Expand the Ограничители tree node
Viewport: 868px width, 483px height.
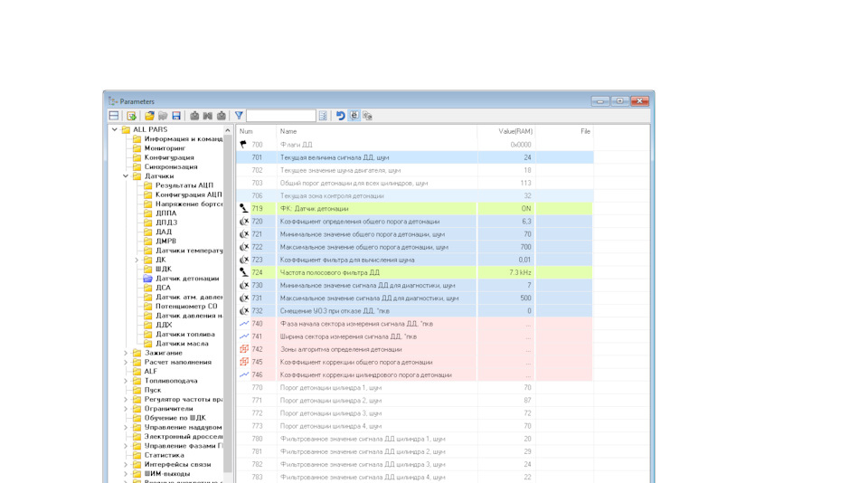tap(126, 409)
